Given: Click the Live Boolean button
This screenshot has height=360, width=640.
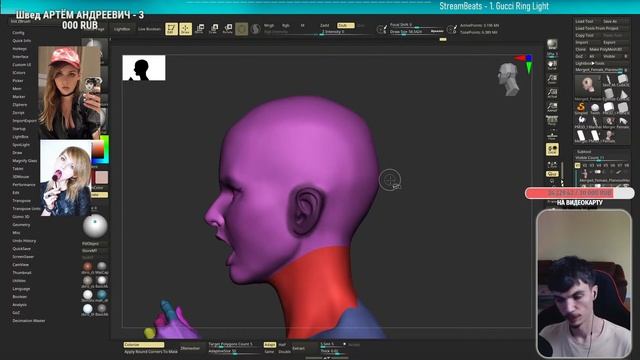Looking at the screenshot, I should pos(149,29).
